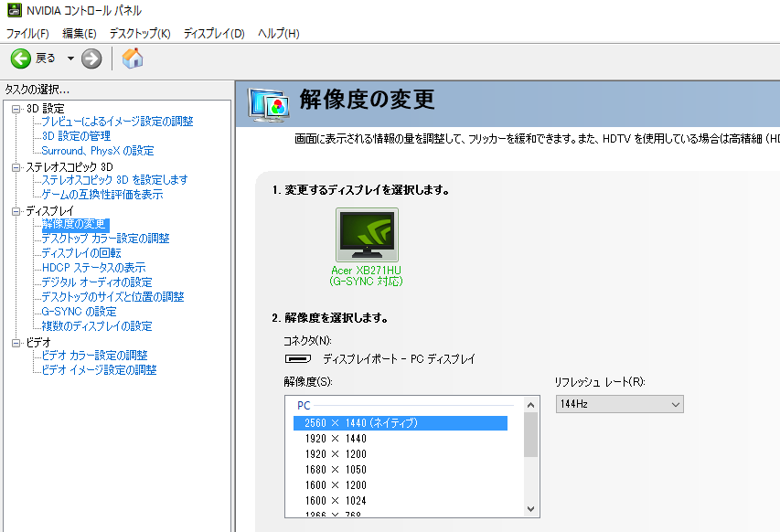Click the NVIDIA logo in the title bar

15,10
